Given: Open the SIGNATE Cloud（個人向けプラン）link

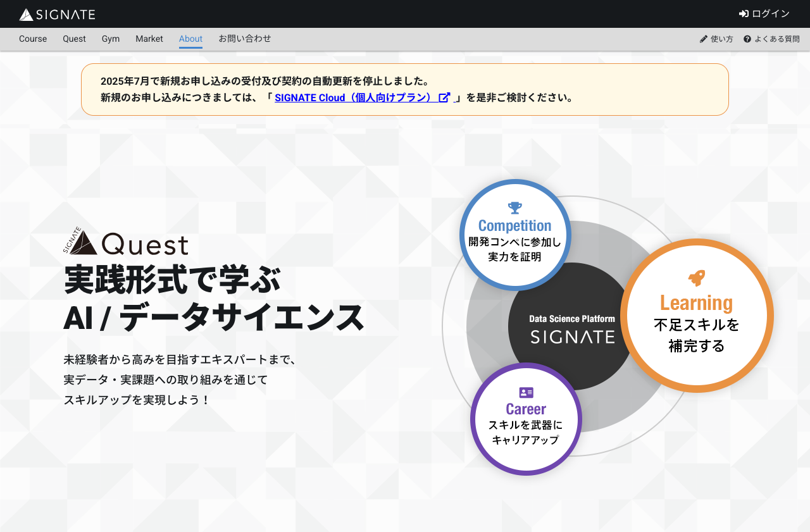Looking at the screenshot, I should (x=356, y=97).
